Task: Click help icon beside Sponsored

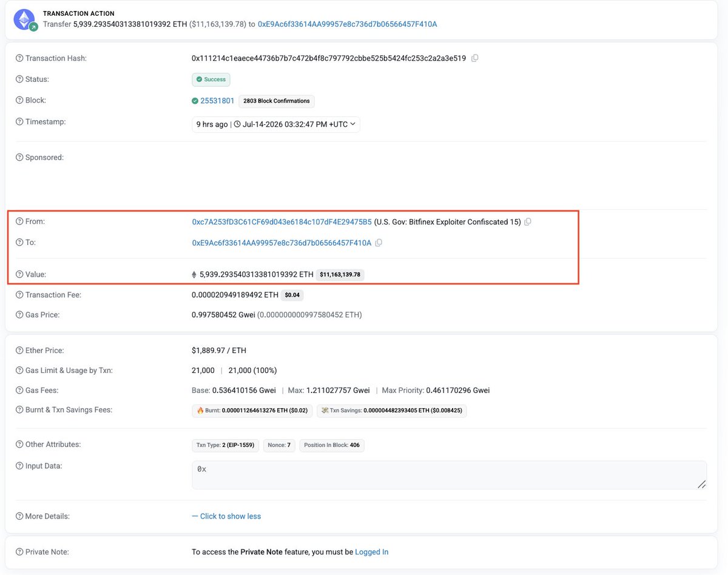Action: (x=19, y=158)
